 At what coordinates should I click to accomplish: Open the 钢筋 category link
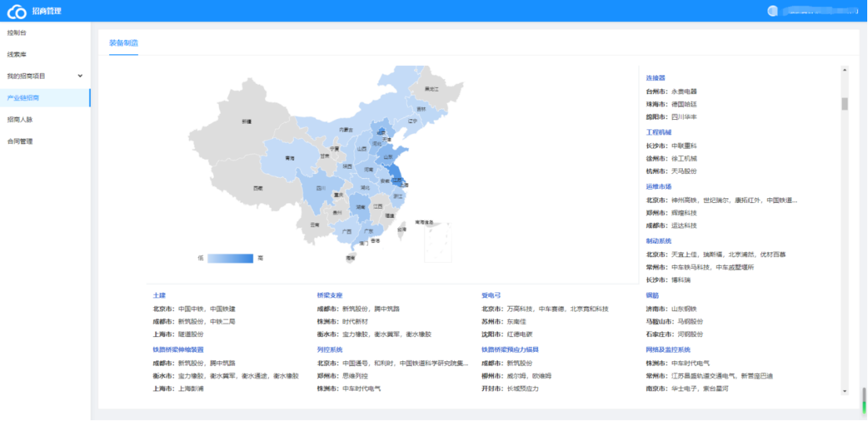652,296
